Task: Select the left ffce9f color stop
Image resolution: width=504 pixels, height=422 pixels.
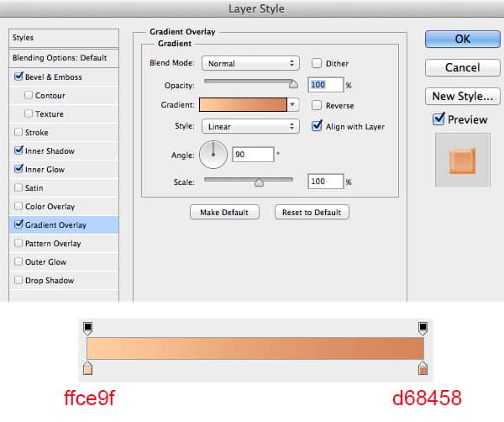Action: 88,369
